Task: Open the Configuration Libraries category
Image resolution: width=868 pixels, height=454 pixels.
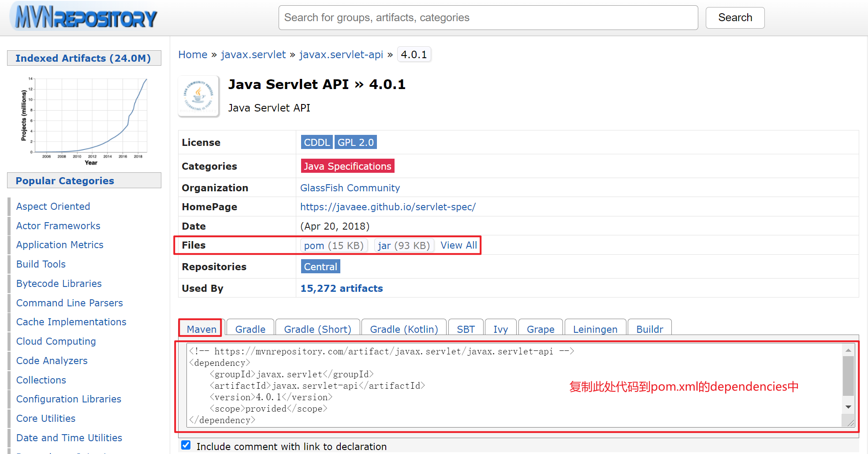Action: tap(69, 399)
